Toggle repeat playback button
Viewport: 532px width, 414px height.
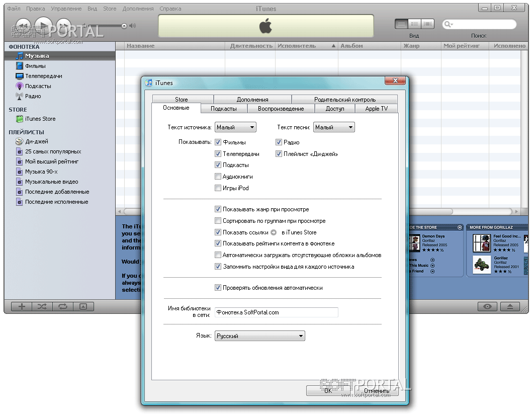(63, 307)
